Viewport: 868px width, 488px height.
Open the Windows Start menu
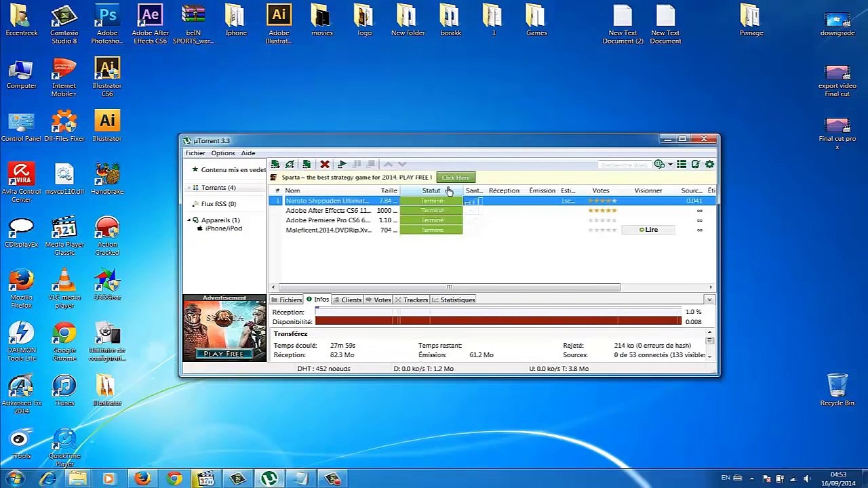(15, 479)
